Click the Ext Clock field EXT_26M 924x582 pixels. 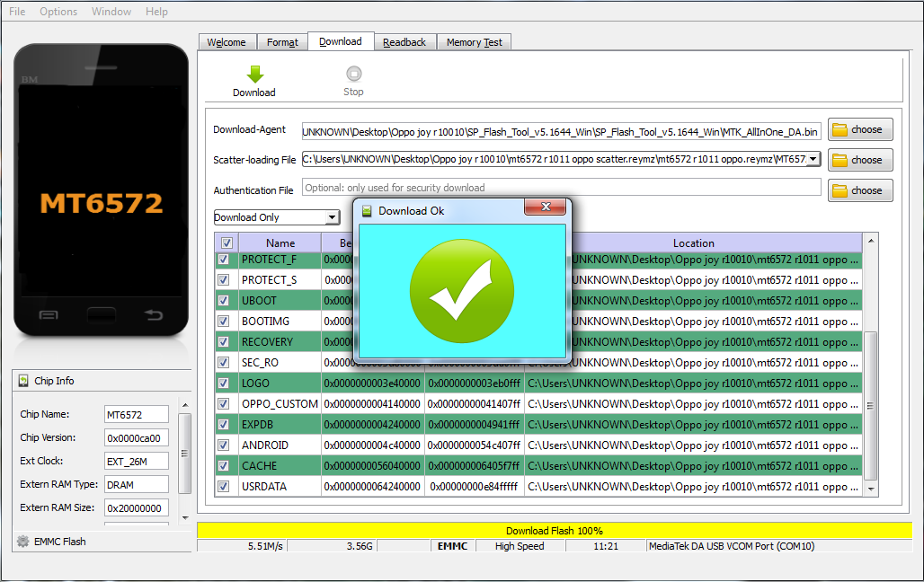[137, 462]
